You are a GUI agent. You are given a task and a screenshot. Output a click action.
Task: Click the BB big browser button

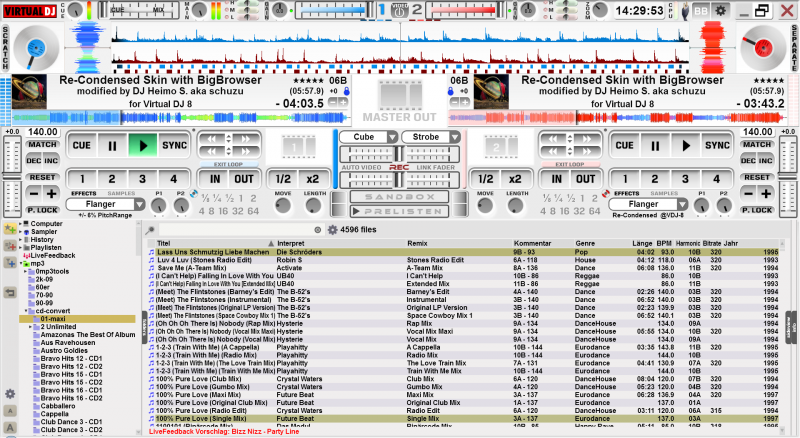(x=701, y=10)
